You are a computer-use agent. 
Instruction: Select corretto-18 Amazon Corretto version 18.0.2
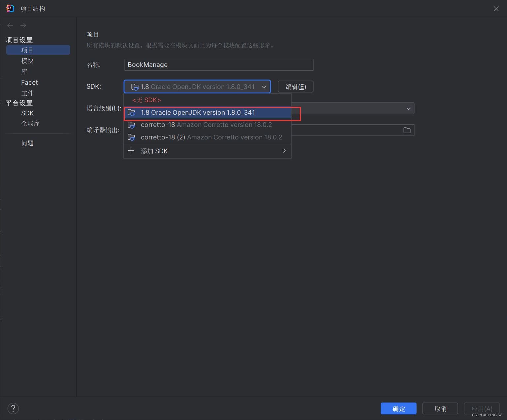pos(207,125)
